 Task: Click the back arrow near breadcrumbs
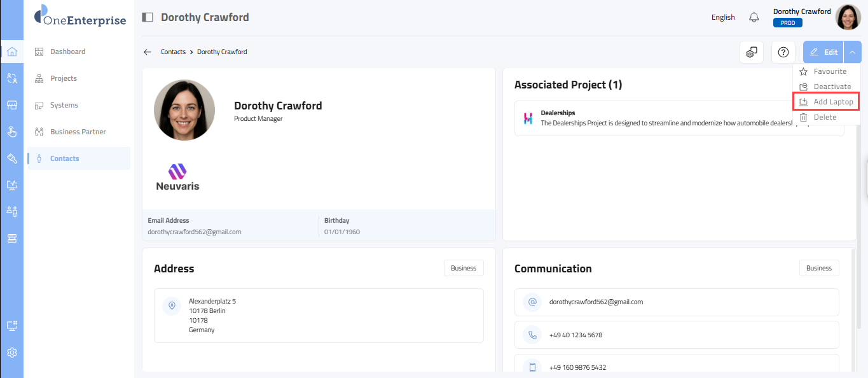pyautogui.click(x=148, y=52)
